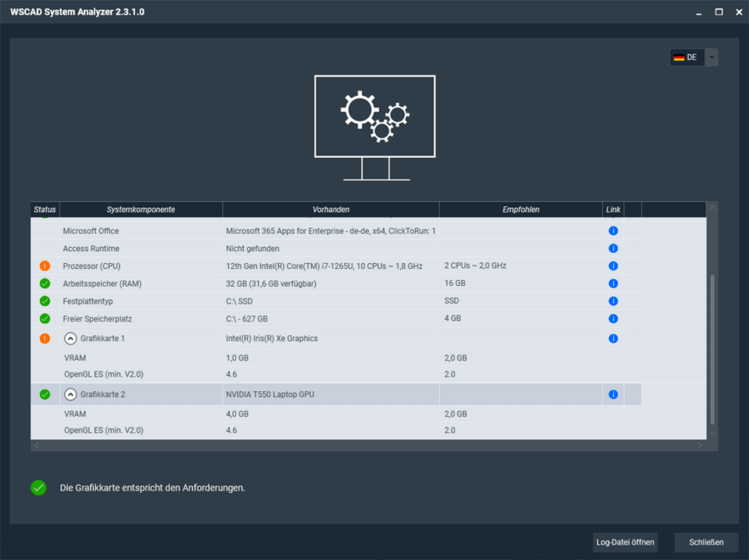Click the vertical scrollbar thumb

(x=712, y=349)
